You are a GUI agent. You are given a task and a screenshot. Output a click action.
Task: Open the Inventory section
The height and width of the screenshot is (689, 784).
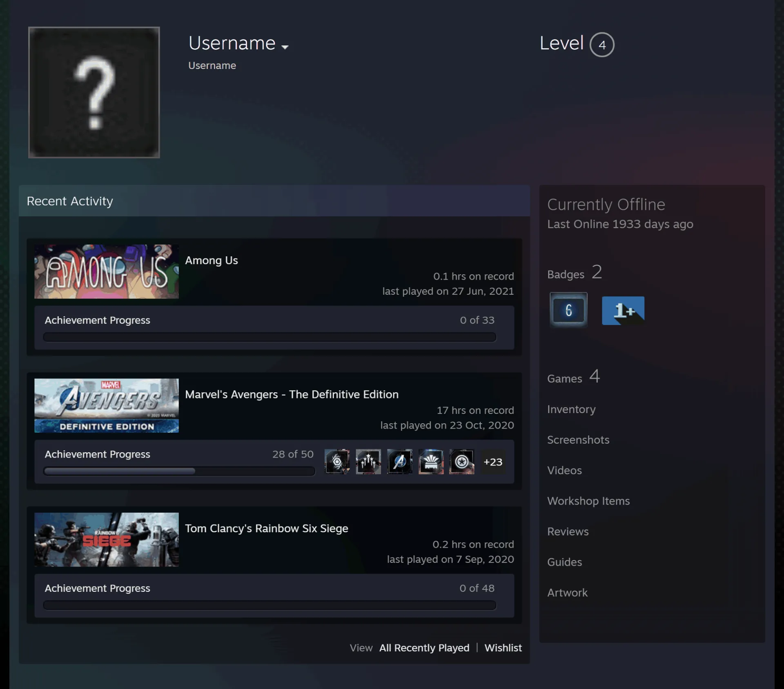571,409
